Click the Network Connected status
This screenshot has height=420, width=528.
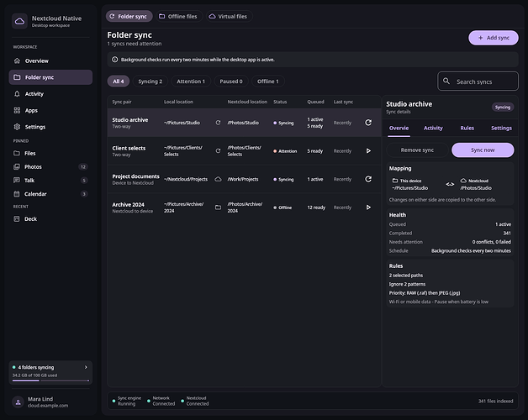coord(161,401)
